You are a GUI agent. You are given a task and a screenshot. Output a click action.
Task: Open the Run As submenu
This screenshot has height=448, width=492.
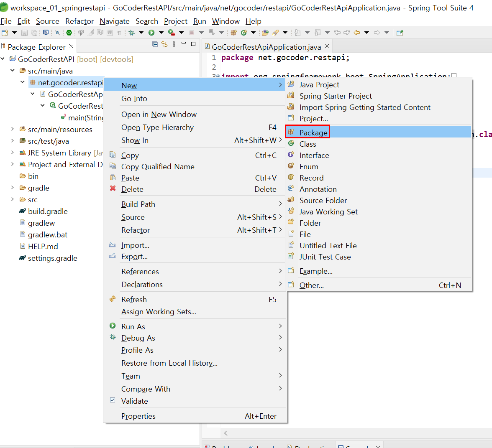pos(195,326)
